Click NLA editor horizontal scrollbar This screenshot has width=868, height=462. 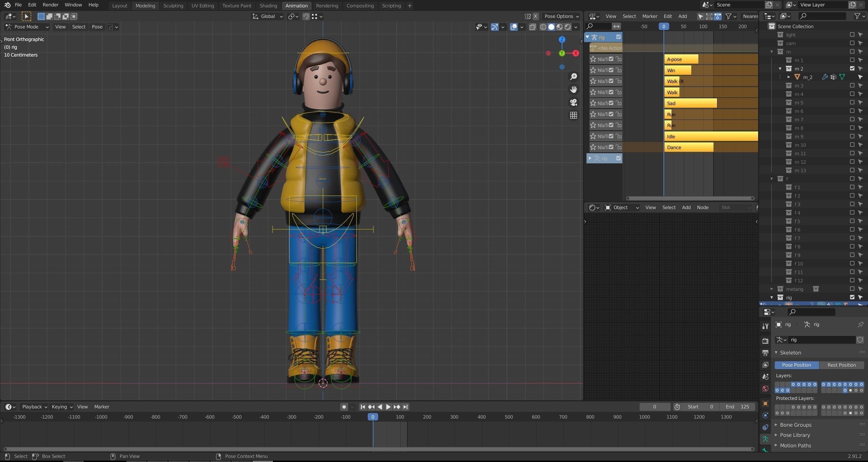pos(690,198)
